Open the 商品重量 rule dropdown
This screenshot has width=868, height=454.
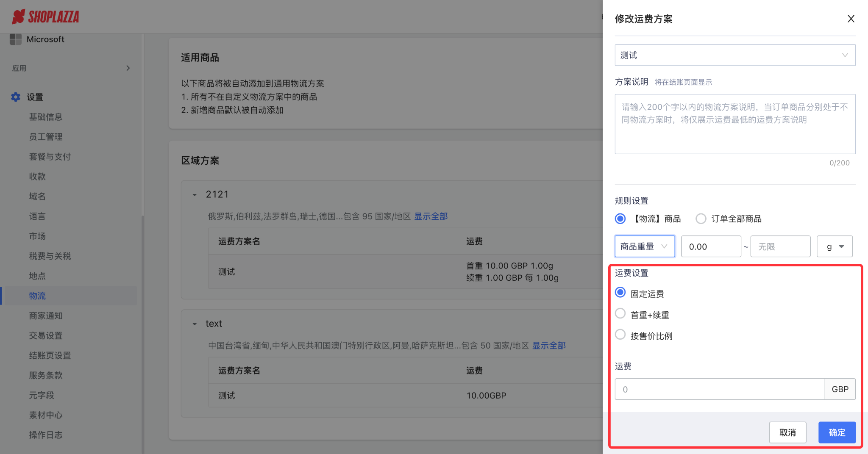[644, 246]
